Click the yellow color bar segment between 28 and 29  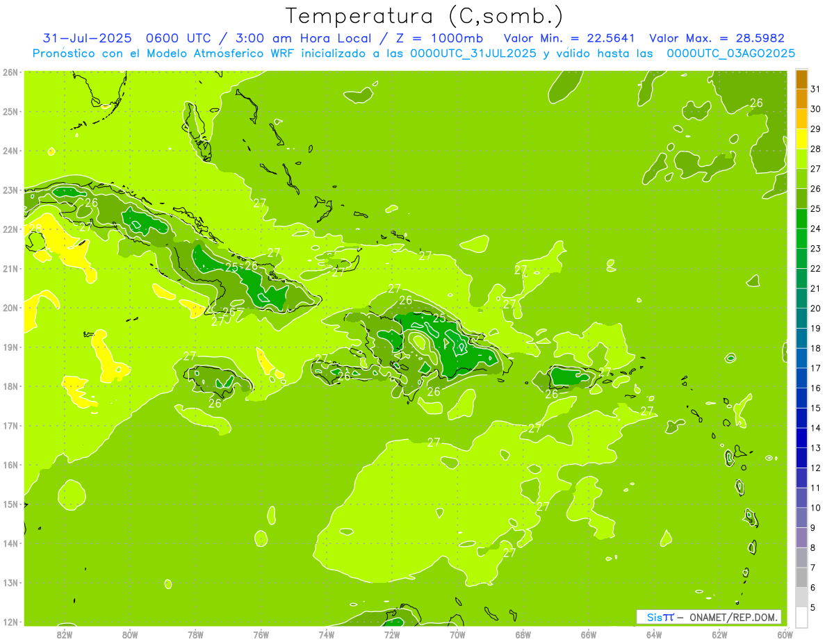tap(801, 139)
